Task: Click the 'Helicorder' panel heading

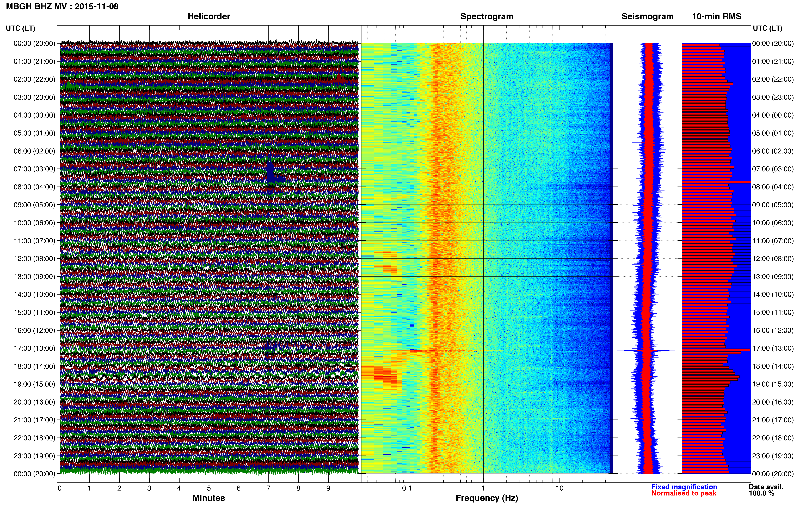Action: pos(208,16)
